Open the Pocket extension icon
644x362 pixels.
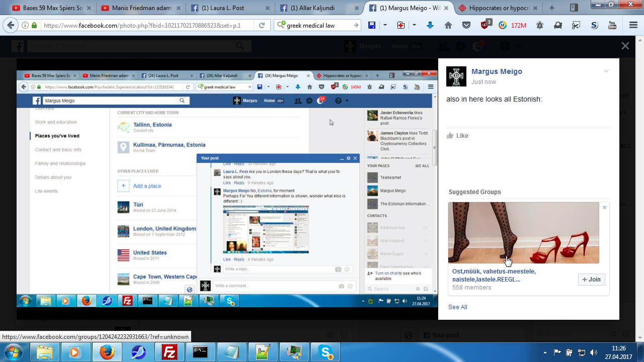pyautogui.click(x=466, y=25)
